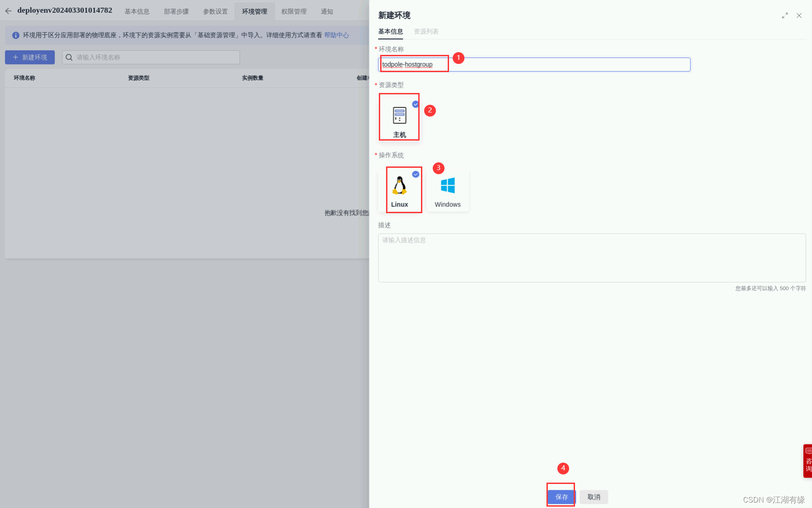Screen dimensions: 812x508
Task: Open the 咨询 consult panel on the right edge
Action: 808,460
